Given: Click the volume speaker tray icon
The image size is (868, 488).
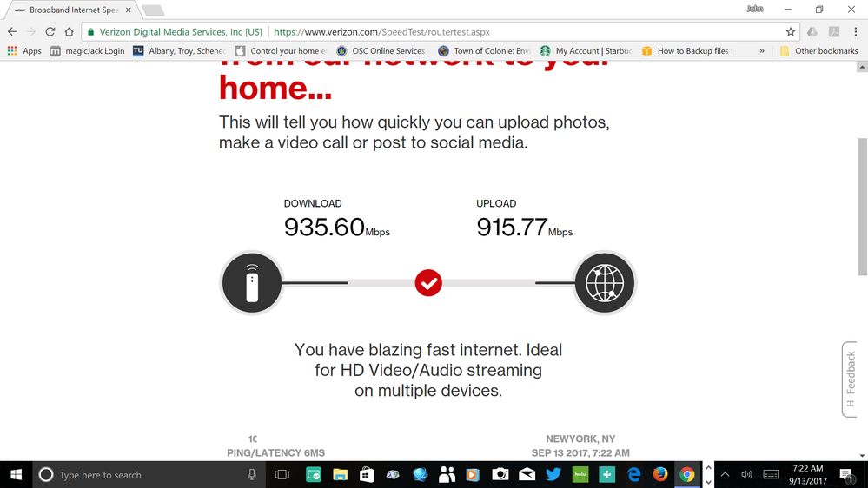Looking at the screenshot, I should (x=746, y=475).
